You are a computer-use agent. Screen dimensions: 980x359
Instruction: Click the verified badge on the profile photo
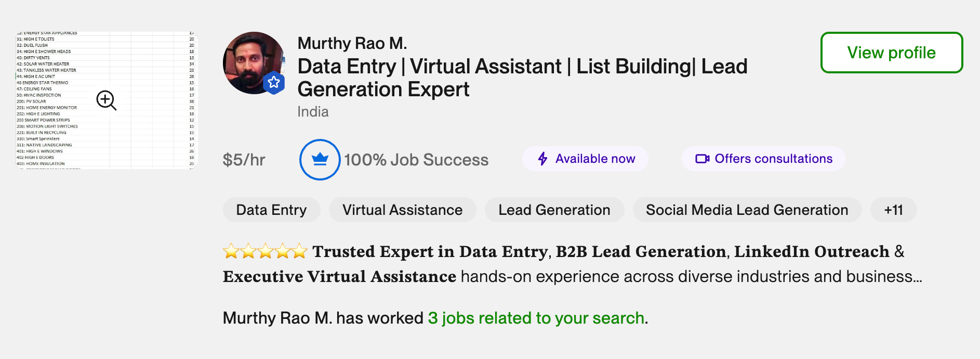[274, 82]
